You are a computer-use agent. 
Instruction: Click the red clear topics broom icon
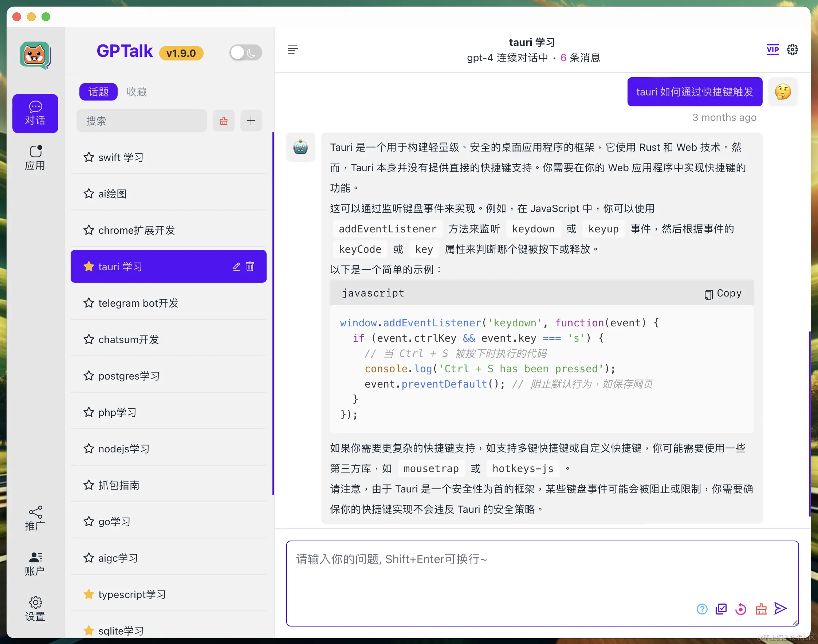point(224,121)
